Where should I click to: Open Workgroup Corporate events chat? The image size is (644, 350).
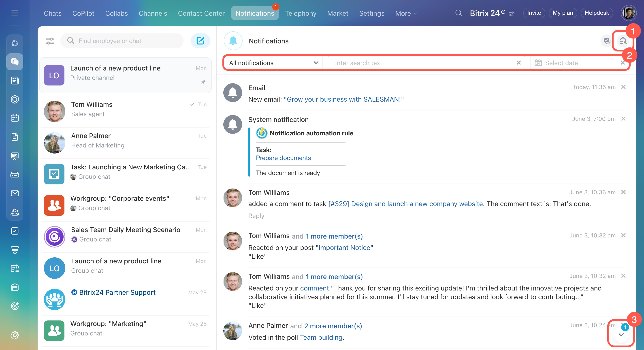tap(126, 205)
